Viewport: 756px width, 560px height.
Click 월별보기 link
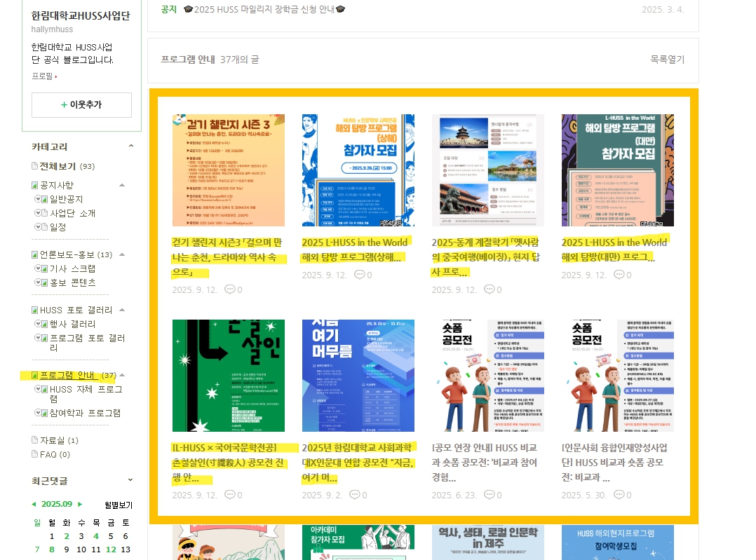click(x=118, y=505)
